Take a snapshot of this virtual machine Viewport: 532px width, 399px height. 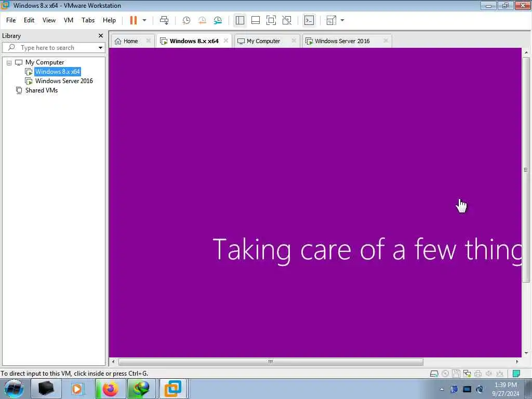click(187, 20)
